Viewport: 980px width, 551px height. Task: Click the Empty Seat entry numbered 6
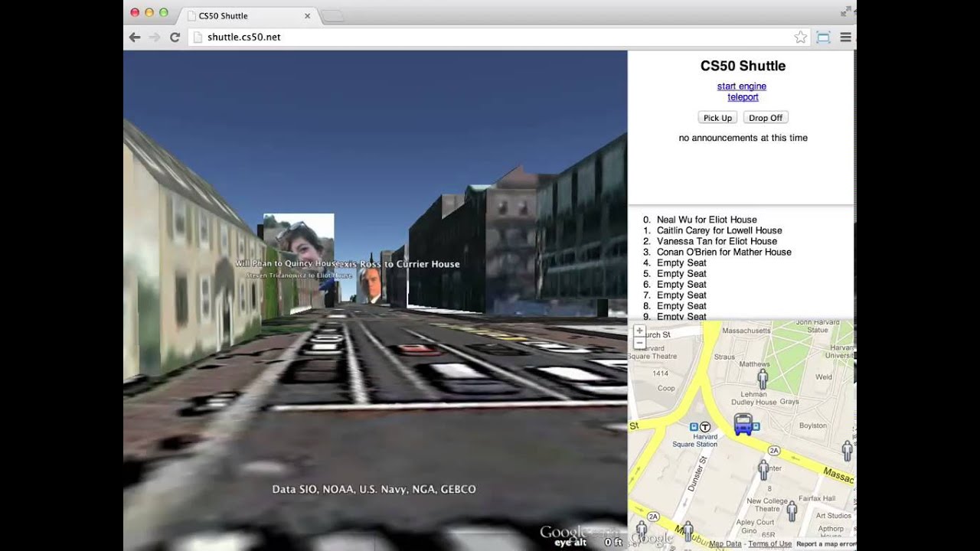(x=681, y=284)
